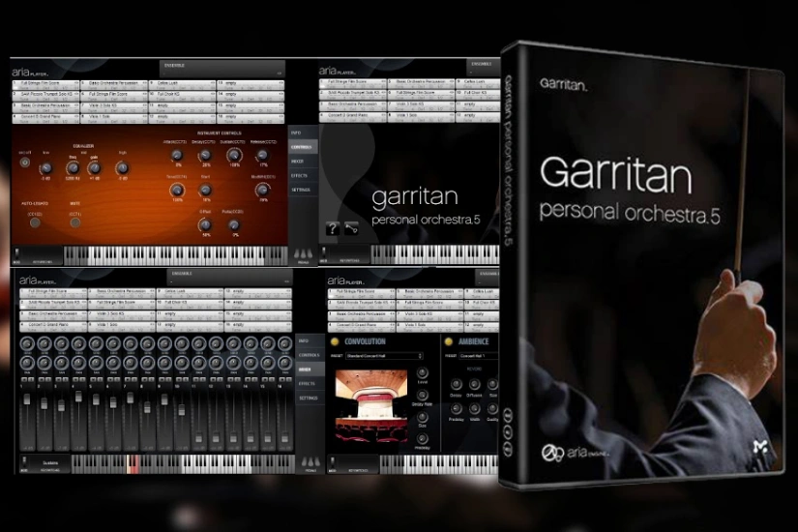
Task: Click the pedals icon in the Mixer view panel
Action: tap(310, 462)
